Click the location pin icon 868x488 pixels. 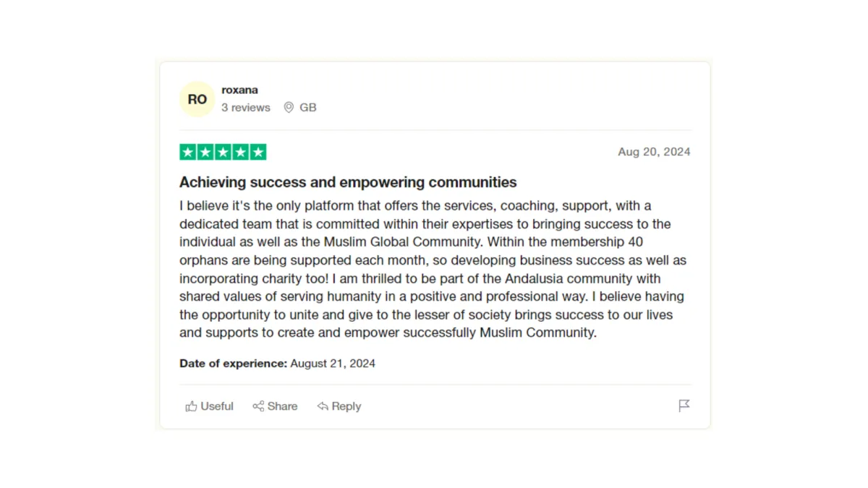289,108
